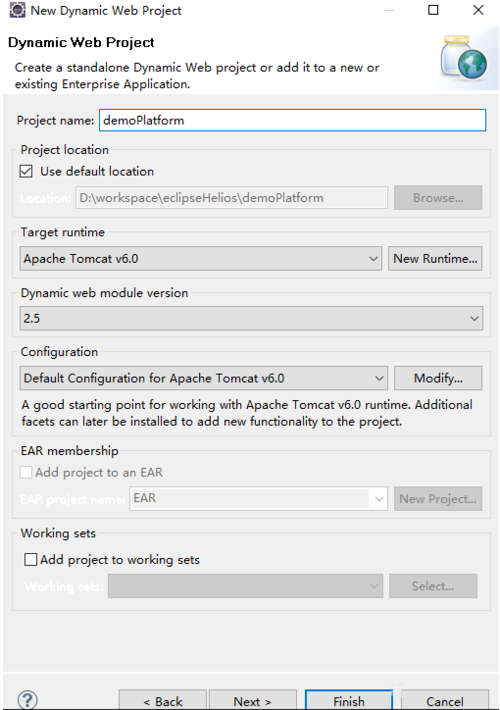Minimize the wizard window

pos(389,10)
